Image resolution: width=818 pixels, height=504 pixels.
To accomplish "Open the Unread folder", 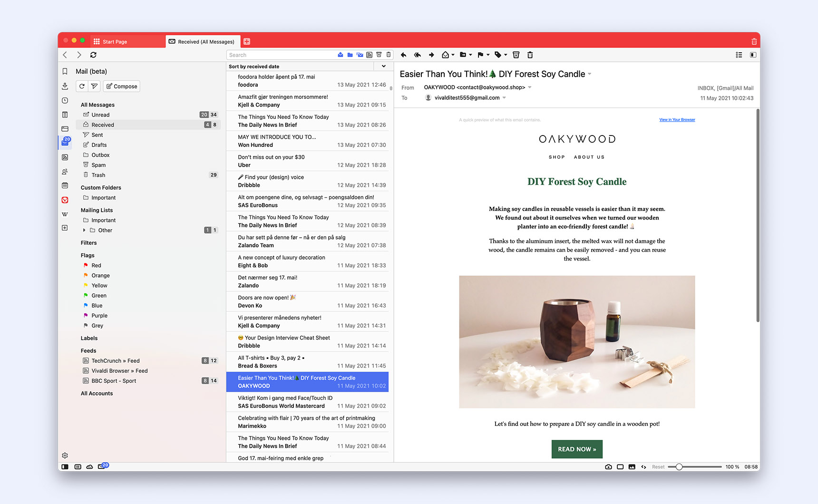I will click(149, 115).
